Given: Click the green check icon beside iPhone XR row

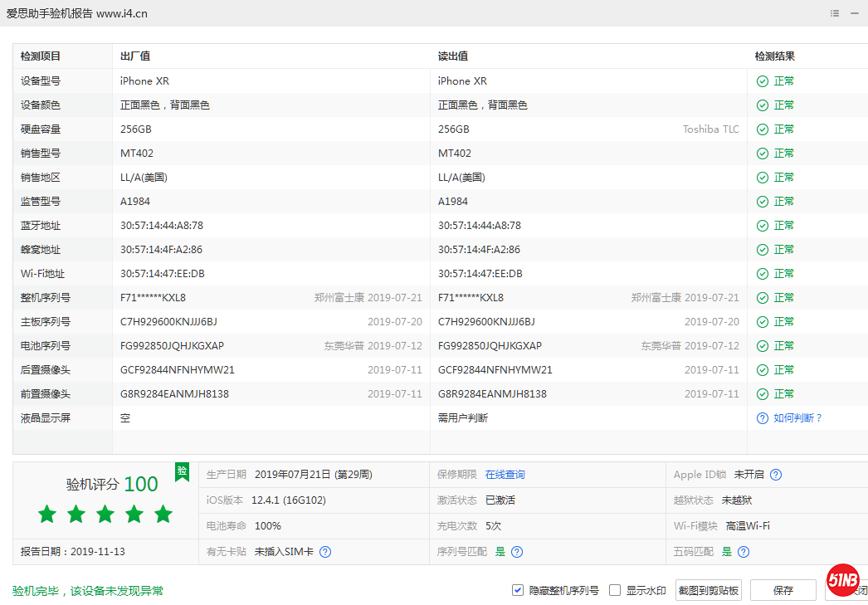Looking at the screenshot, I should point(763,81).
